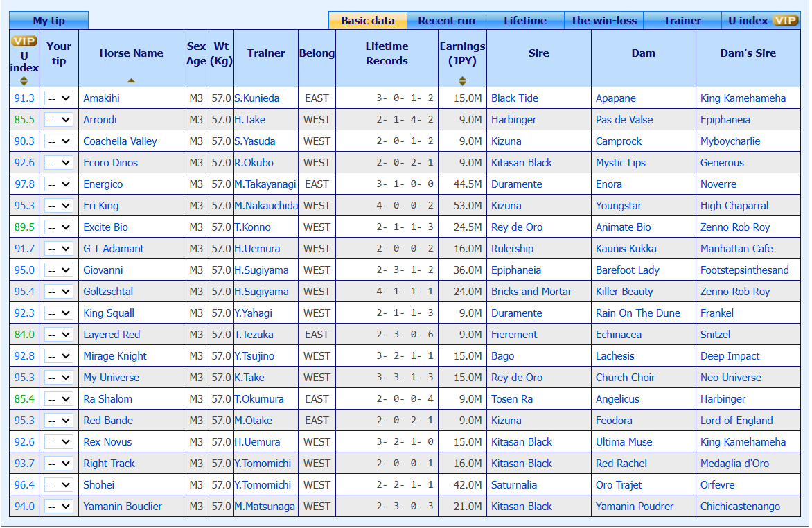Viewport: 812px width, 528px height.
Task: Open Your tip dropdown for Coachella Valley
Action: [x=58, y=141]
